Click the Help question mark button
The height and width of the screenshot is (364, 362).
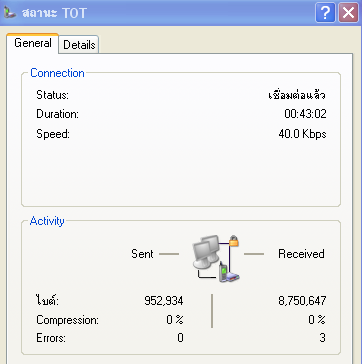[325, 13]
